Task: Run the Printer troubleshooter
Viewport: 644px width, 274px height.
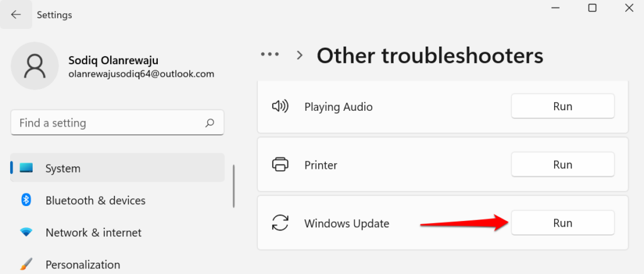Action: pos(562,165)
